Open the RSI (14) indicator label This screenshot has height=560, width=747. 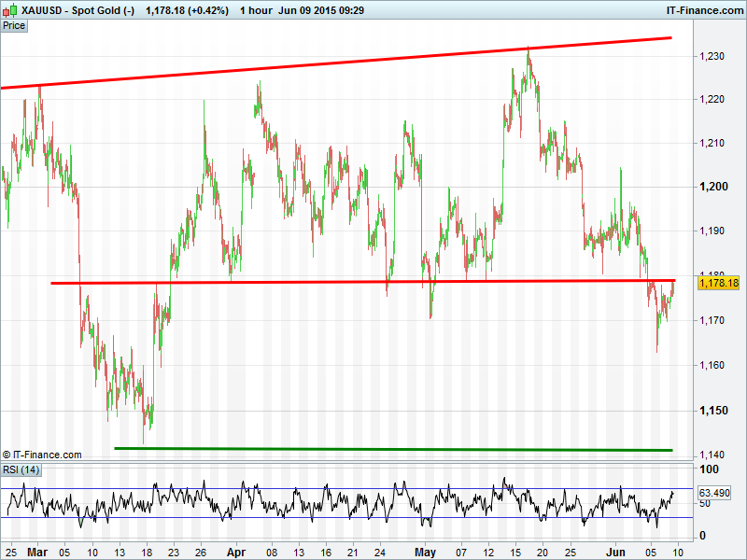coord(21,469)
